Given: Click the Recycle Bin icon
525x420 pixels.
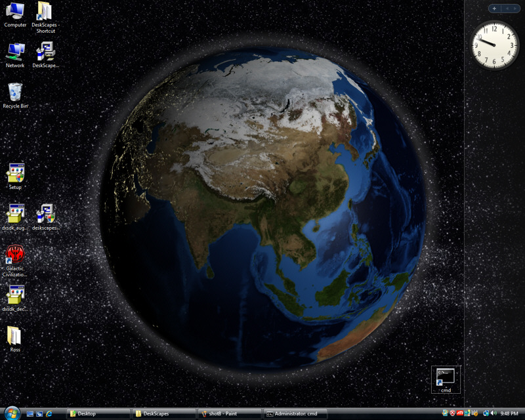Looking at the screenshot, I should 15,93.
